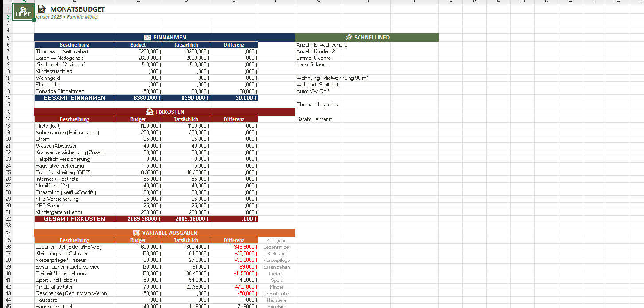The width and height of the screenshot is (644, 308).
Task: Click the notepad icon beside MONATSBUDGET title
Action: click(x=41, y=9)
